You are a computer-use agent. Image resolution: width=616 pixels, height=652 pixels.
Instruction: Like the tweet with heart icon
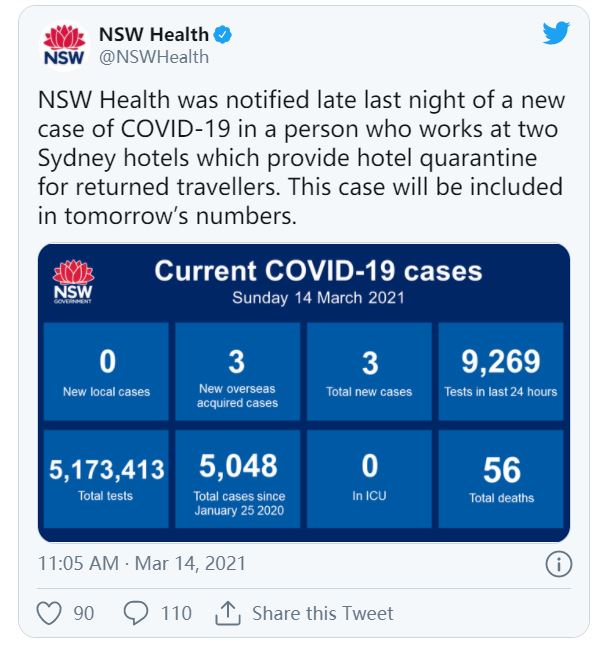pyautogui.click(x=49, y=613)
